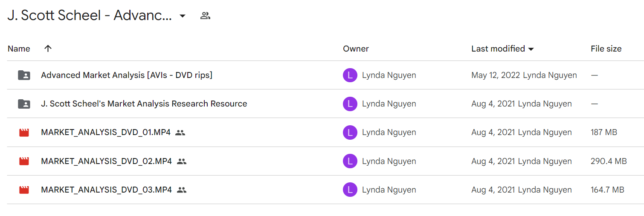Click the Advanced Market Analysis shared folder icon
Viewport: 644px width, 216px height.
pos(24,75)
